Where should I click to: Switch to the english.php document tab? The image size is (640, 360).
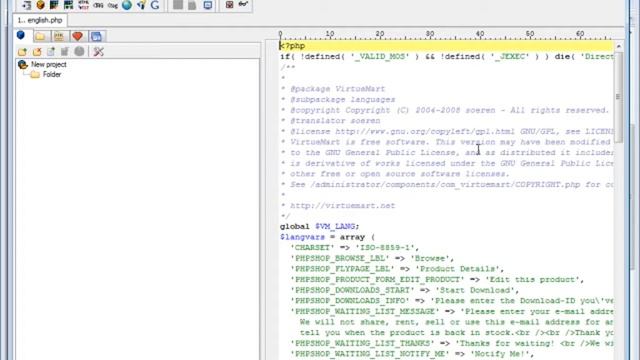pos(40,20)
